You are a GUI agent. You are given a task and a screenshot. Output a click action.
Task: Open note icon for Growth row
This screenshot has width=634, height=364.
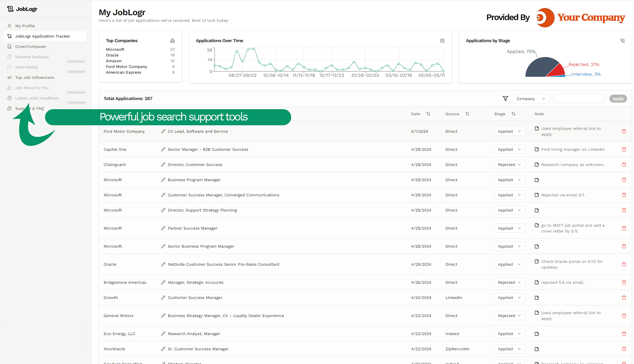point(537,298)
